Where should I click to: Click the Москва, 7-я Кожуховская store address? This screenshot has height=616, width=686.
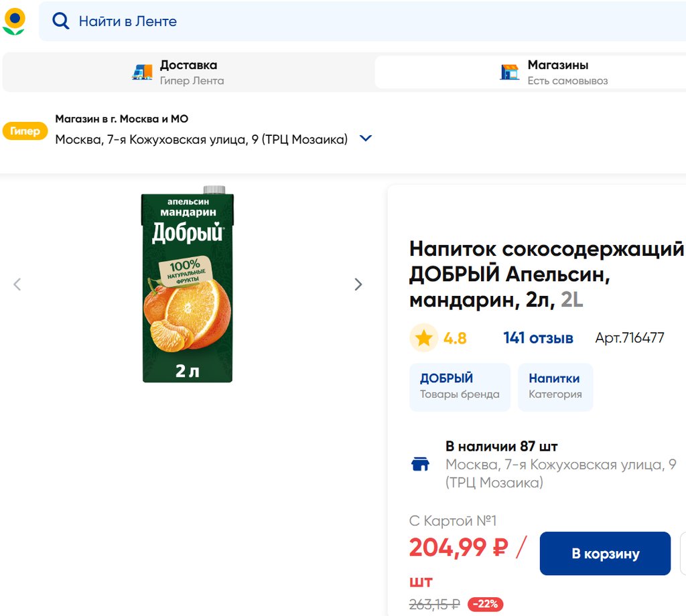[201, 139]
